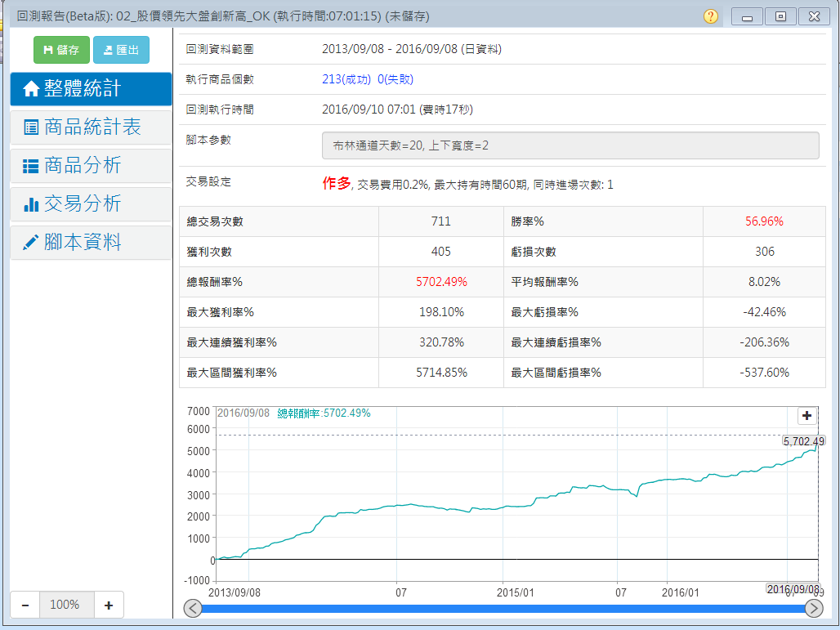Click the chart plus expand icon

click(x=806, y=415)
